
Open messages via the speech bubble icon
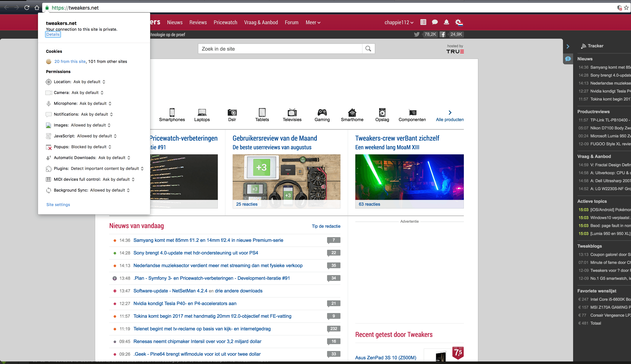(435, 22)
